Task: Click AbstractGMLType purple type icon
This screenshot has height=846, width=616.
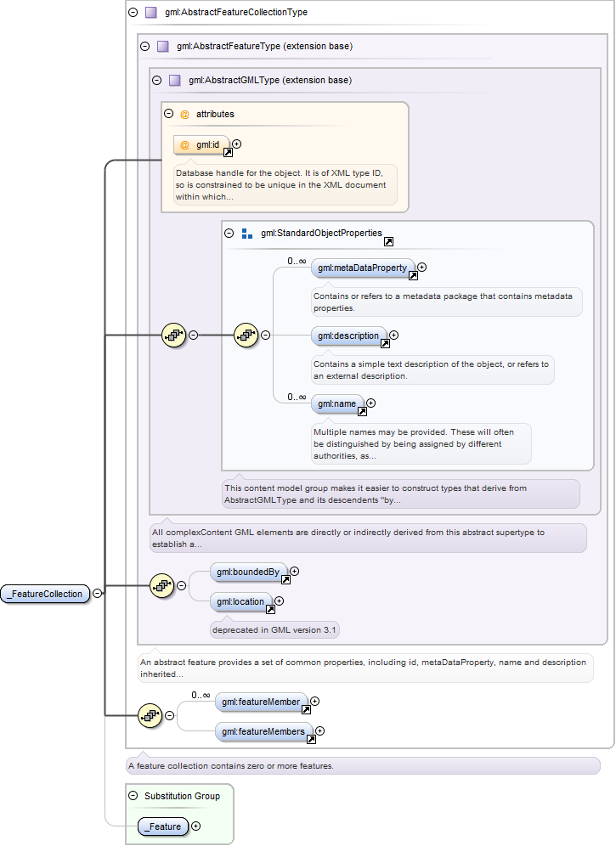Action: (x=175, y=80)
